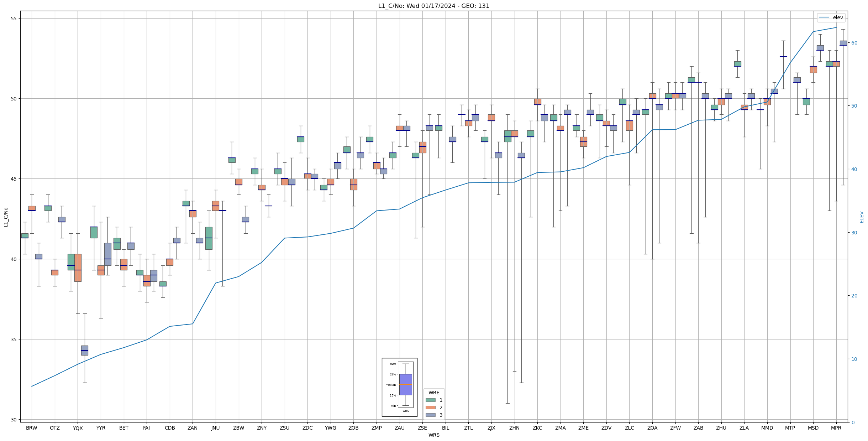
Task: Click the ZTL station label
Action: (x=468, y=428)
